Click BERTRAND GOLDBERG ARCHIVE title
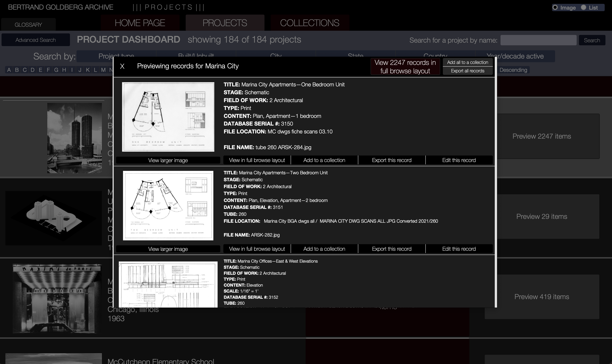The image size is (612, 364). point(61,7)
